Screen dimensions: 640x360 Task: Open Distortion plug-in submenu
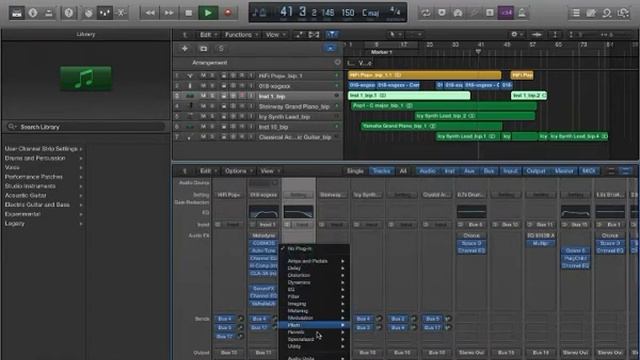point(313,275)
